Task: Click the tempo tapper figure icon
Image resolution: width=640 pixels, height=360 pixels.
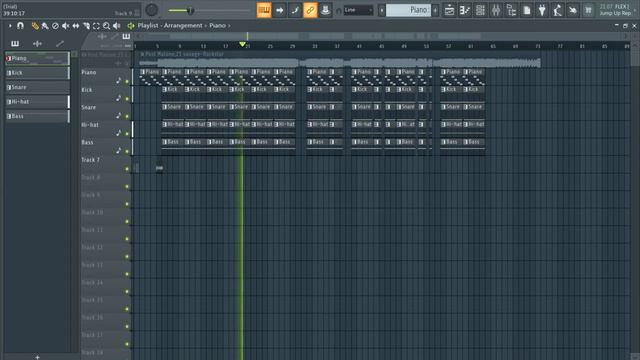Action: (x=558, y=10)
